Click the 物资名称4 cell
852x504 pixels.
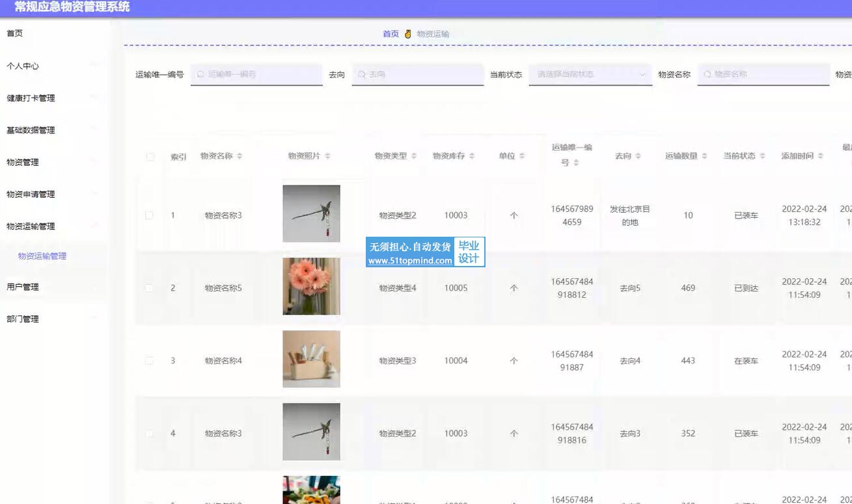223,361
